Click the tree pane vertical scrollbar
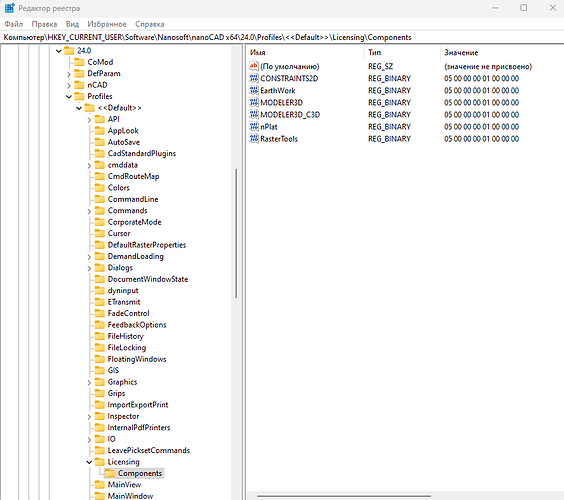This screenshot has height=500, width=564. (236, 233)
